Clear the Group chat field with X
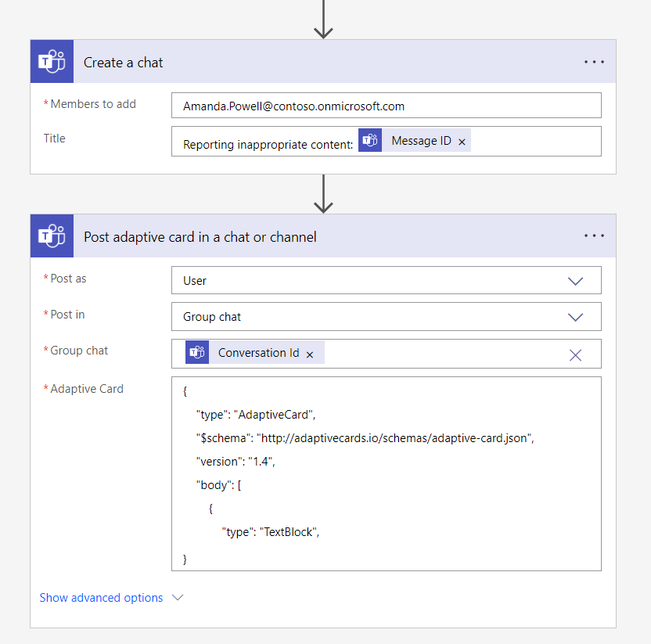Viewport: 651px width, 644px height. [x=575, y=354]
